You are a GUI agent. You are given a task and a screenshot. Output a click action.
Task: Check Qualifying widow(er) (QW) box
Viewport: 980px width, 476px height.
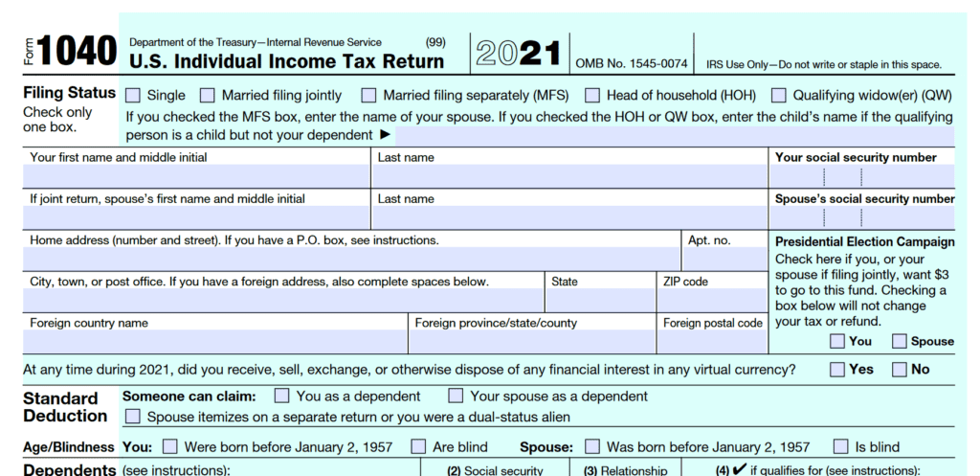tap(778, 95)
